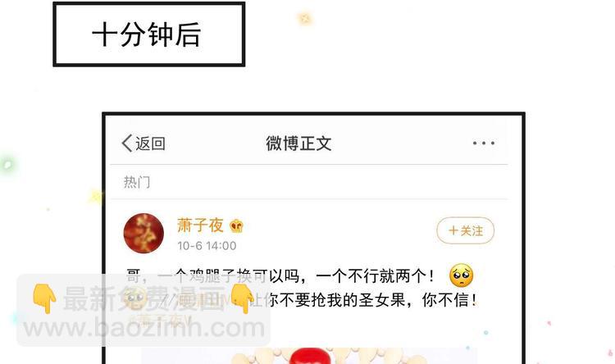Image resolution: width=615 pixels, height=364 pixels.
Task: Click the crown VIP badge icon
Action: coord(236,226)
